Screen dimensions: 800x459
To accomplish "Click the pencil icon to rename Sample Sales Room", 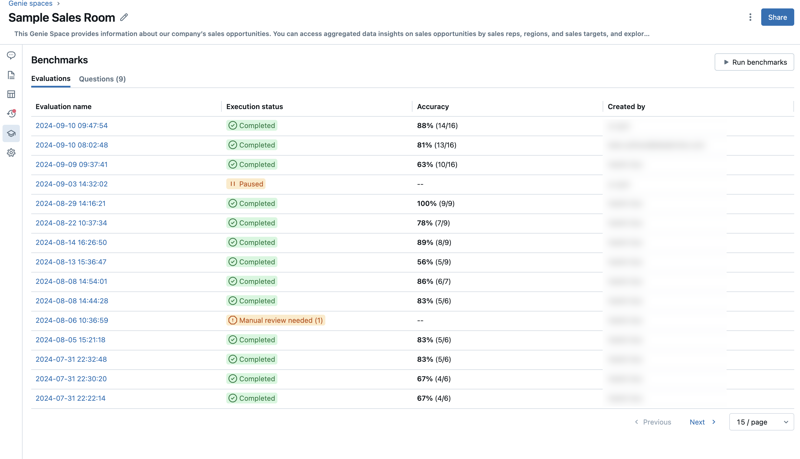I will click(124, 17).
